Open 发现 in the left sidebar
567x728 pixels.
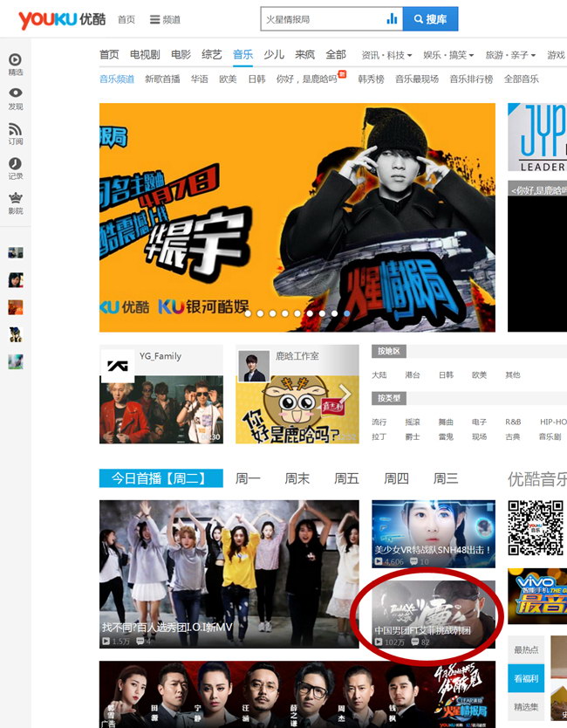(15, 99)
